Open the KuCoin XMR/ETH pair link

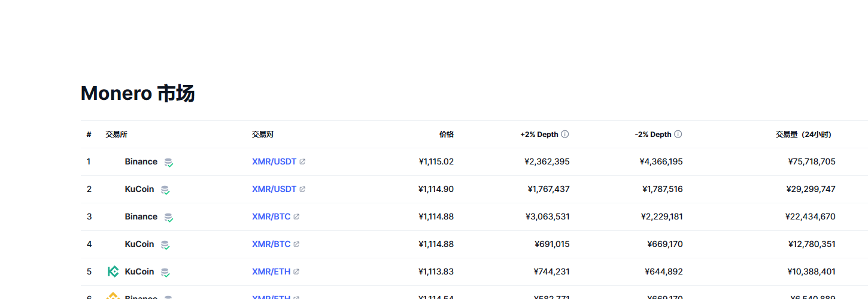pyautogui.click(x=271, y=271)
